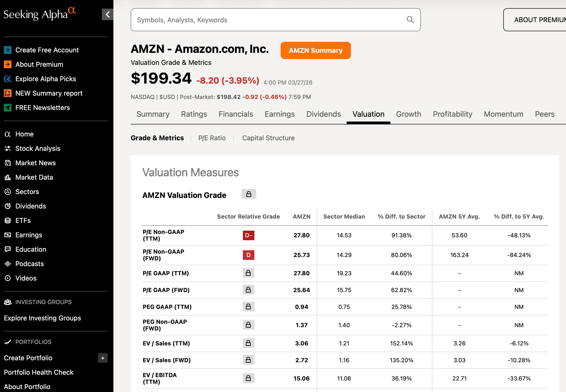Click the orange AMZN Summary button

(315, 50)
